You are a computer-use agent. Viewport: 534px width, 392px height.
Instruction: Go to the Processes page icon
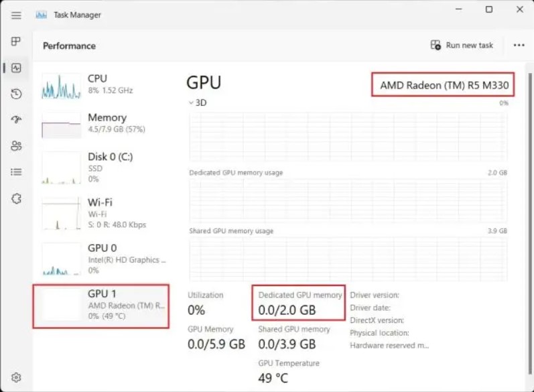16,42
